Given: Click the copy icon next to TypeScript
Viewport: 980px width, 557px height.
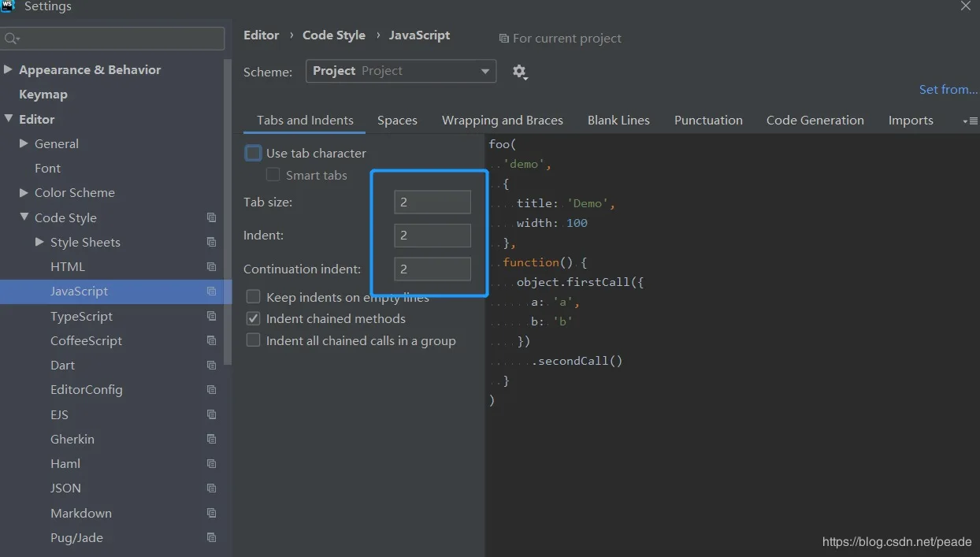Looking at the screenshot, I should pos(211,316).
